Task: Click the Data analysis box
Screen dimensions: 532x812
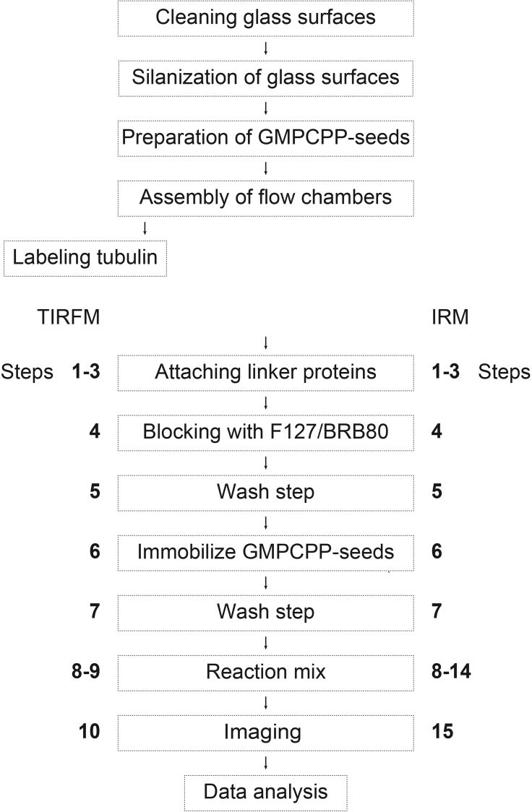Action: point(266,791)
